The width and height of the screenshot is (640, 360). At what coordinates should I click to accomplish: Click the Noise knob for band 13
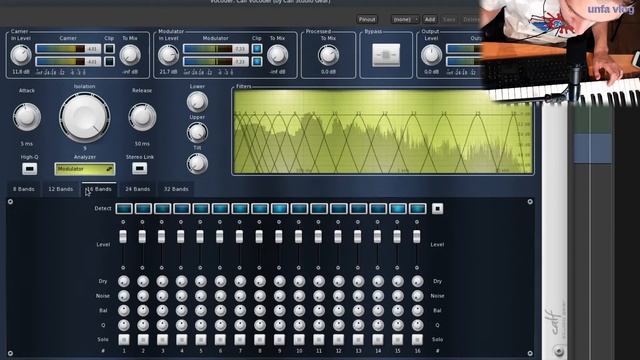click(358, 296)
